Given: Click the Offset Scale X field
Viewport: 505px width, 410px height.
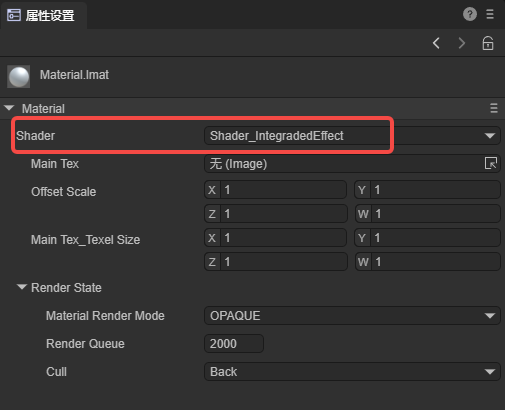Looking at the screenshot, I should (x=275, y=190).
